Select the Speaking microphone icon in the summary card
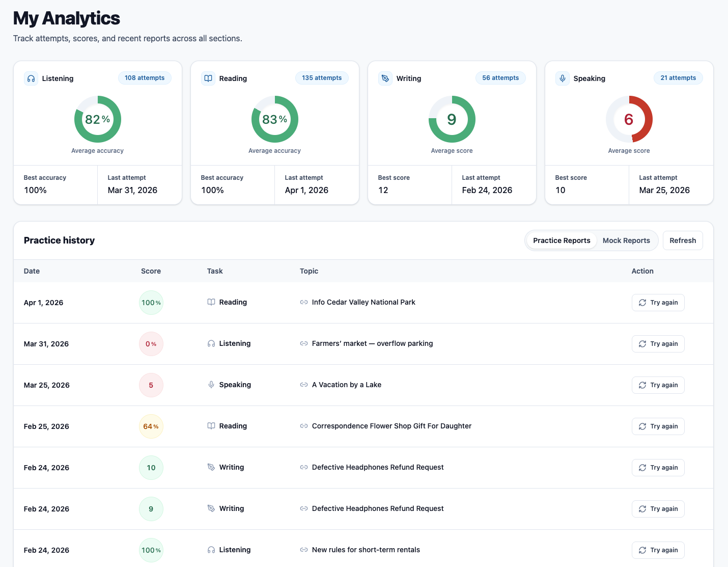 pyautogui.click(x=563, y=78)
